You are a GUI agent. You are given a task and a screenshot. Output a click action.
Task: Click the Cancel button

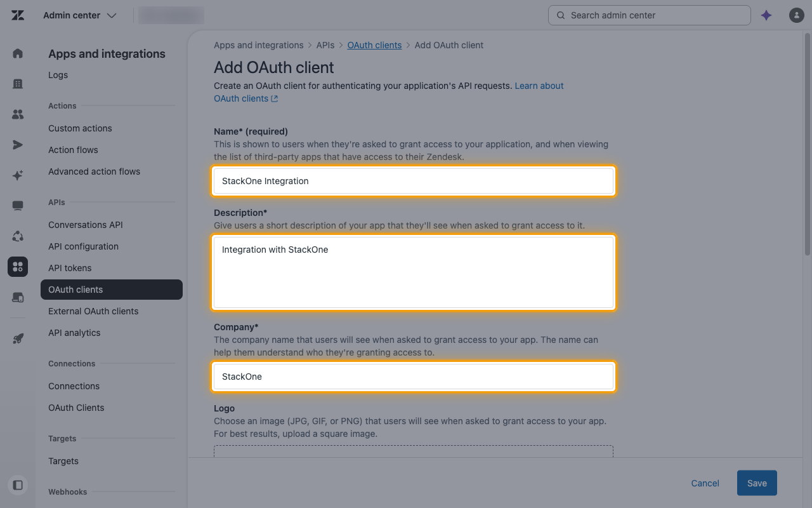tap(705, 483)
